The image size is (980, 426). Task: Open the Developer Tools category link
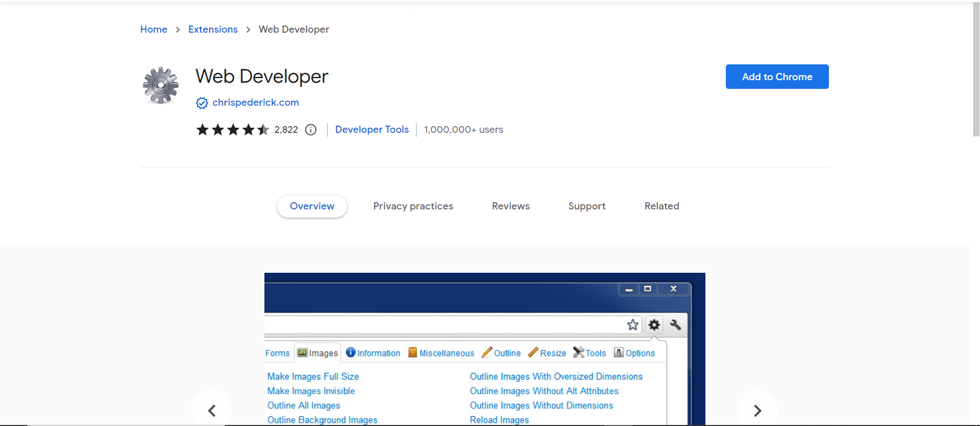click(372, 130)
